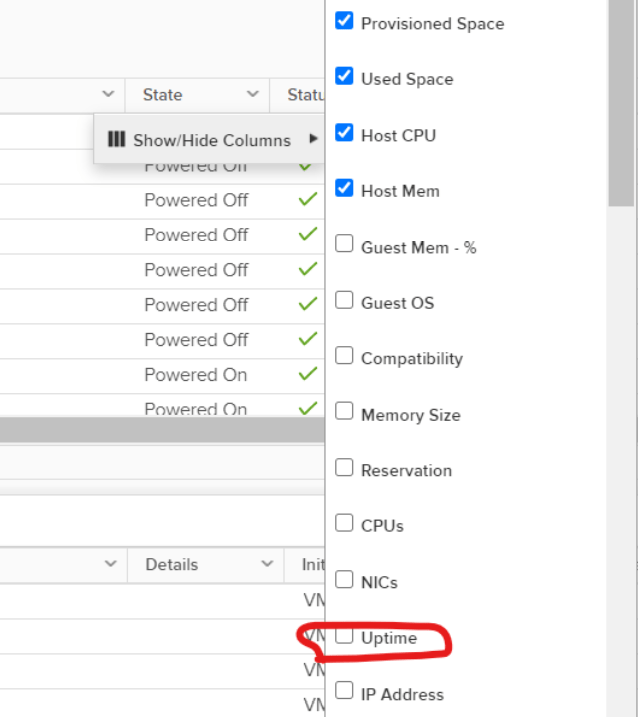Open the State column dropdown arrow

[252, 95]
